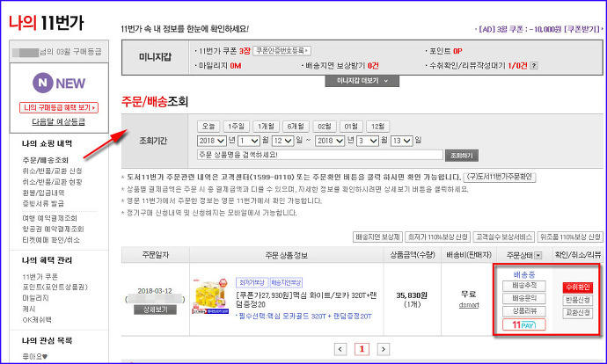Click the question mark help icon in 미니지갑

click(x=534, y=66)
